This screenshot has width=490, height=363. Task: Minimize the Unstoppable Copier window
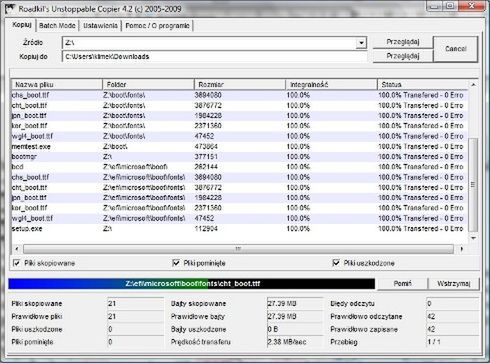click(x=434, y=6)
